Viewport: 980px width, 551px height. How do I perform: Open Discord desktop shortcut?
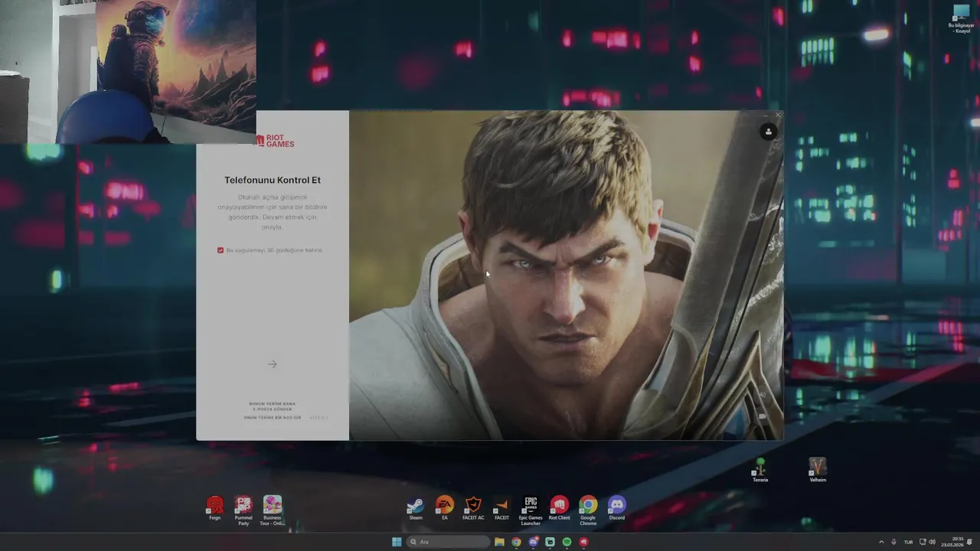click(x=616, y=508)
